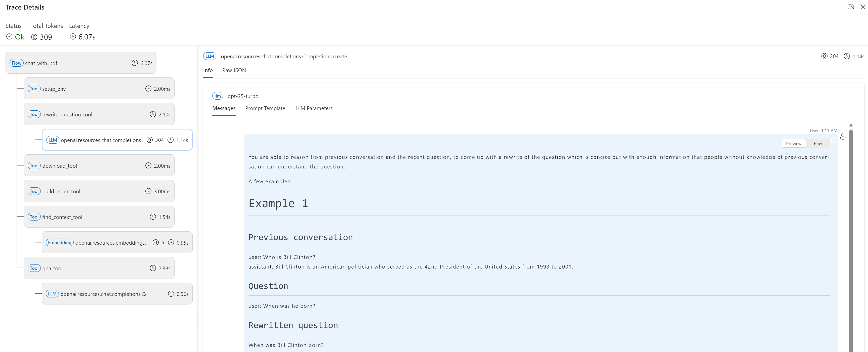
Task: Open the LLM Parameters tab
Action: (x=314, y=108)
